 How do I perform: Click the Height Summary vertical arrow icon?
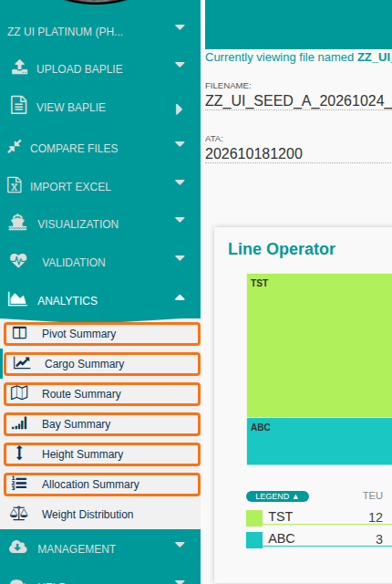pyautogui.click(x=19, y=453)
